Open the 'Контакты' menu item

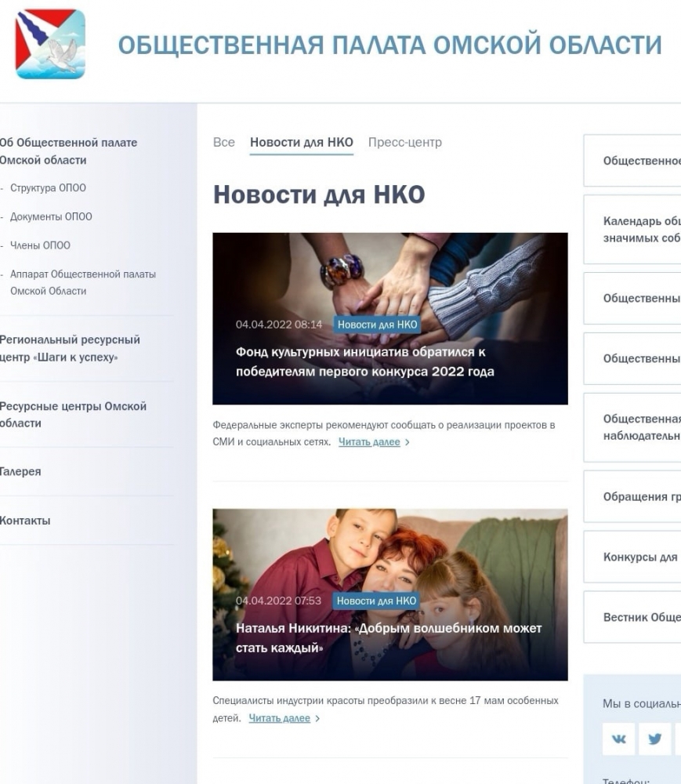click(x=25, y=521)
